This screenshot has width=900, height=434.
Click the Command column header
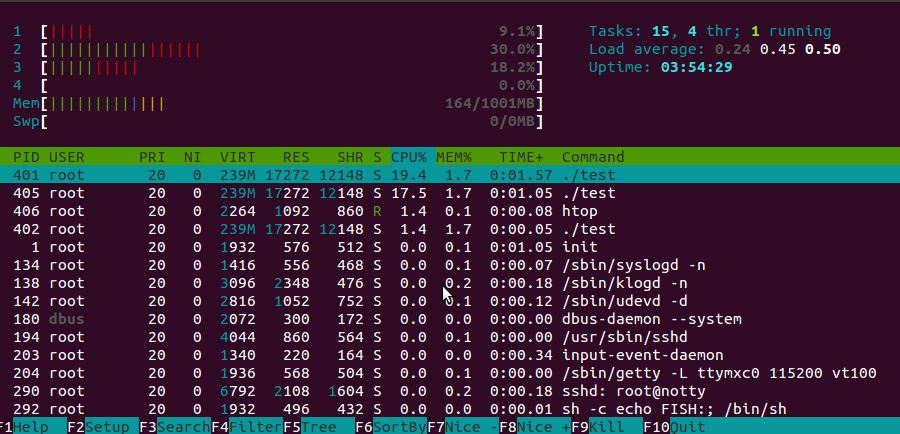coord(593,157)
